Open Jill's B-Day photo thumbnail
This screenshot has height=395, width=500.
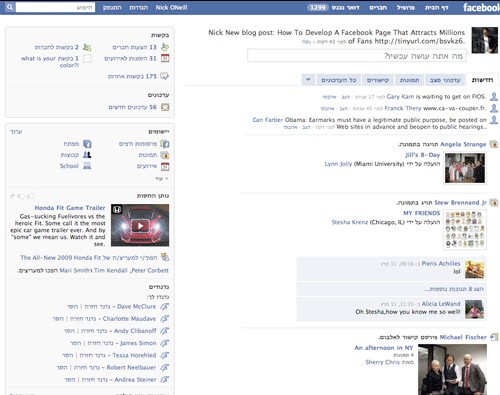point(465,168)
